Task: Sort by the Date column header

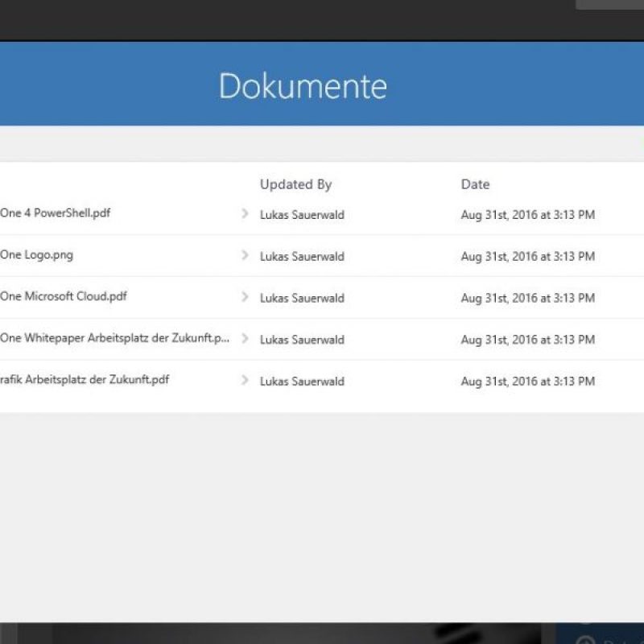Action: click(475, 184)
